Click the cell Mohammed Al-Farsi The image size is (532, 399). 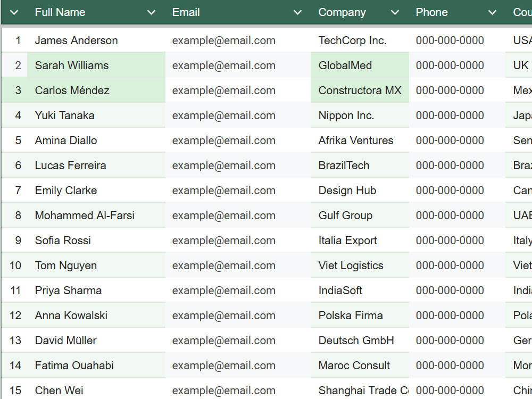pyautogui.click(x=96, y=215)
